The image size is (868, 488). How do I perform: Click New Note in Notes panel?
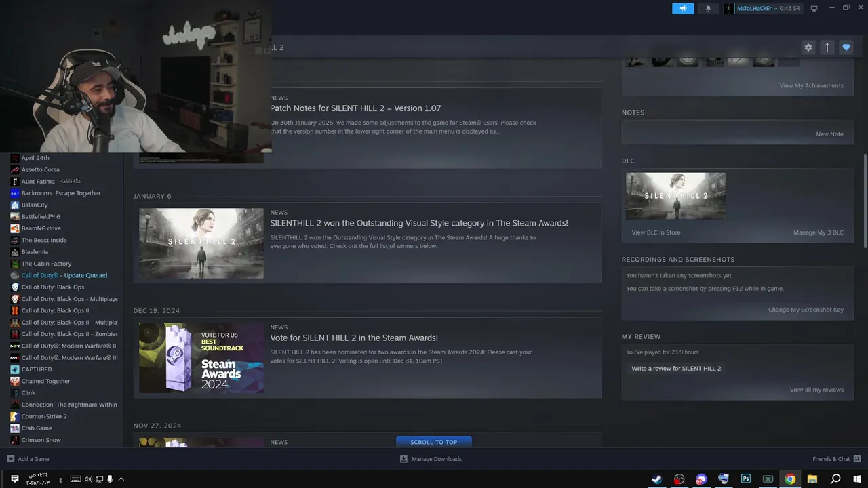coord(829,134)
